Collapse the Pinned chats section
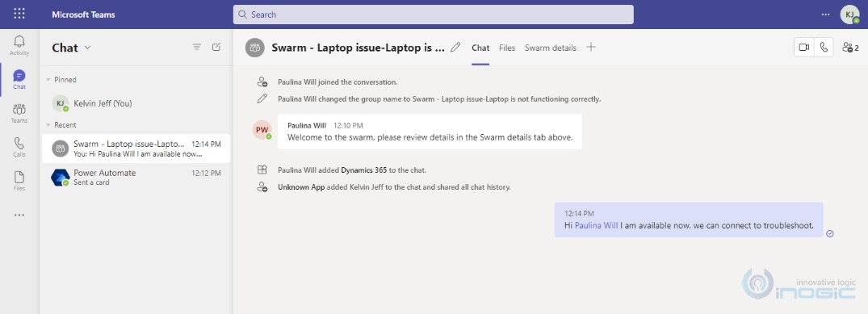This screenshot has width=868, height=314. click(48, 80)
